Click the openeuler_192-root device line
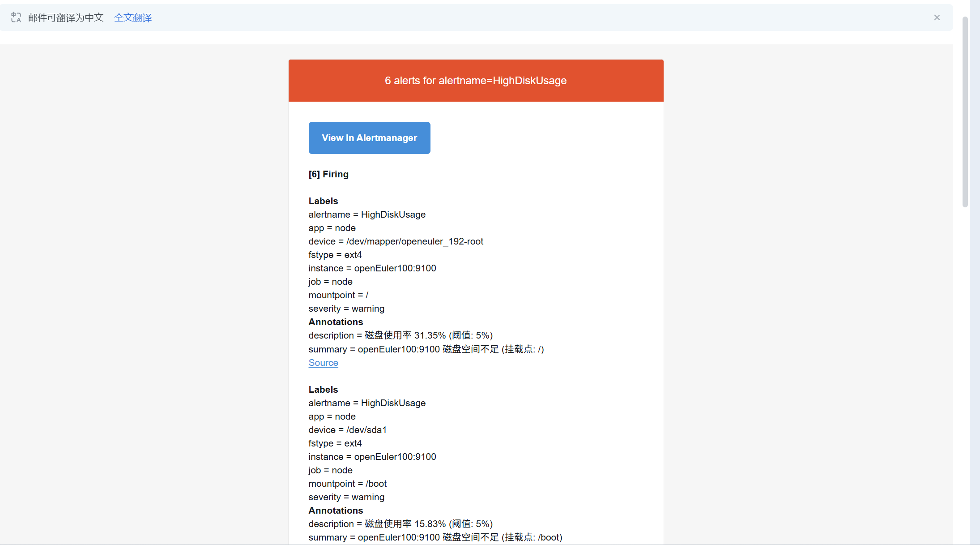 click(396, 241)
